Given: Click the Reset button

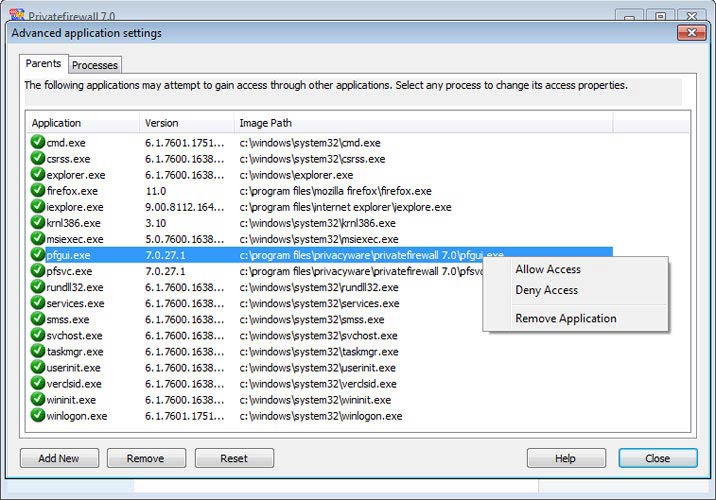Looking at the screenshot, I should pyautogui.click(x=234, y=458).
